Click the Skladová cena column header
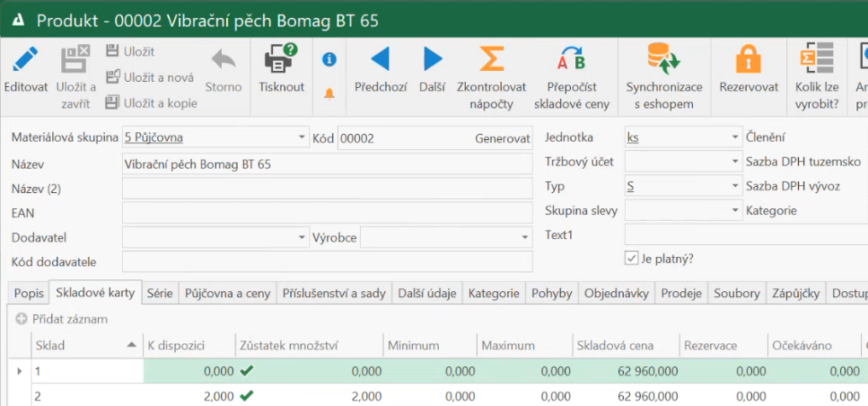Screen dimensions: 868x406 tap(626, 346)
